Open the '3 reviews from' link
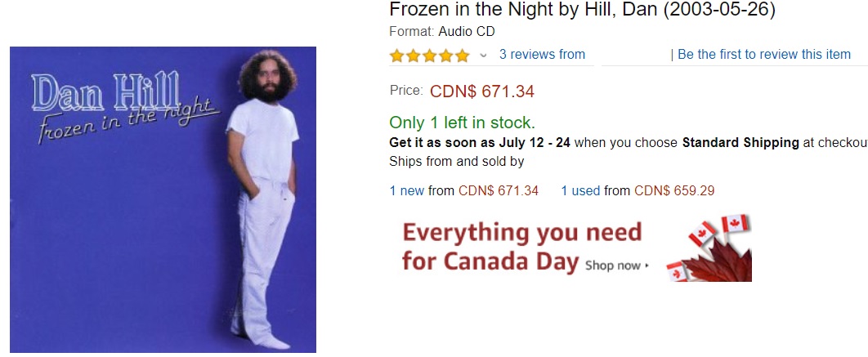 coord(542,55)
